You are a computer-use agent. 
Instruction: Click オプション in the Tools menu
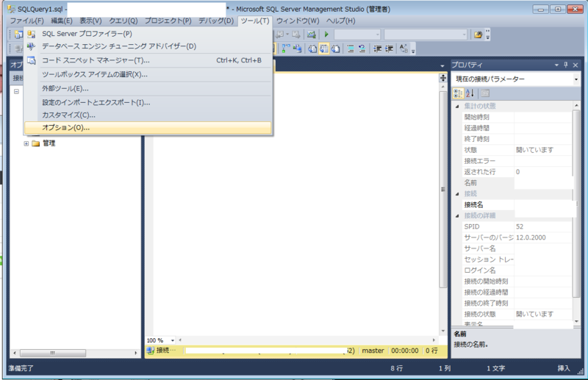pyautogui.click(x=148, y=128)
